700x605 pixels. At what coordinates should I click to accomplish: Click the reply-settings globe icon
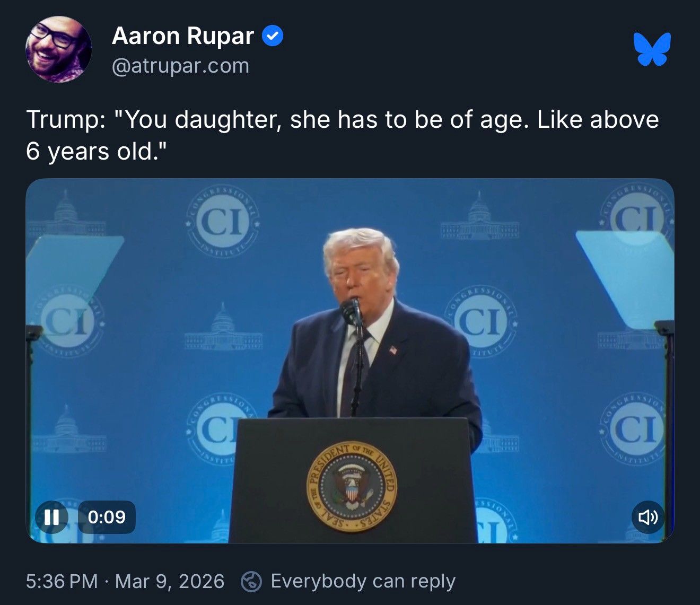click(251, 582)
